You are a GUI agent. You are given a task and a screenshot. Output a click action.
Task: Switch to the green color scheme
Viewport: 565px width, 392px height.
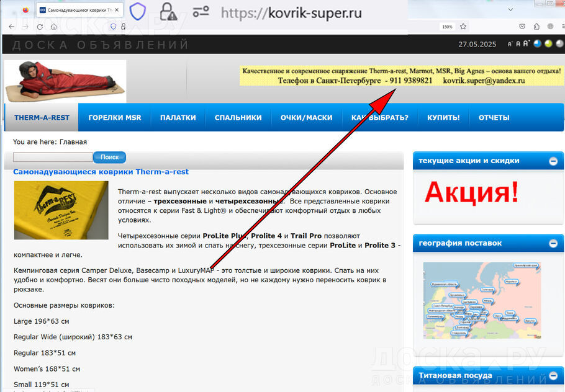[x=547, y=44]
